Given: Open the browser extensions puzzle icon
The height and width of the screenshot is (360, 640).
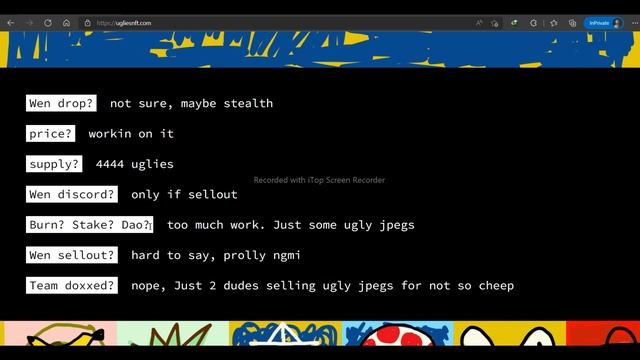Looking at the screenshot, I should pyautogui.click(x=533, y=23).
